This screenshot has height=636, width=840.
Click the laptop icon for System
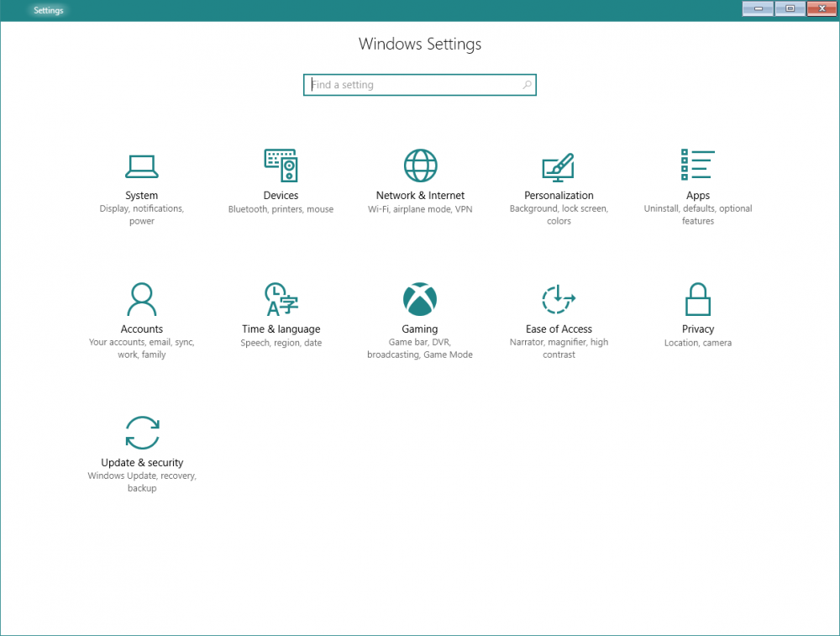point(142,166)
